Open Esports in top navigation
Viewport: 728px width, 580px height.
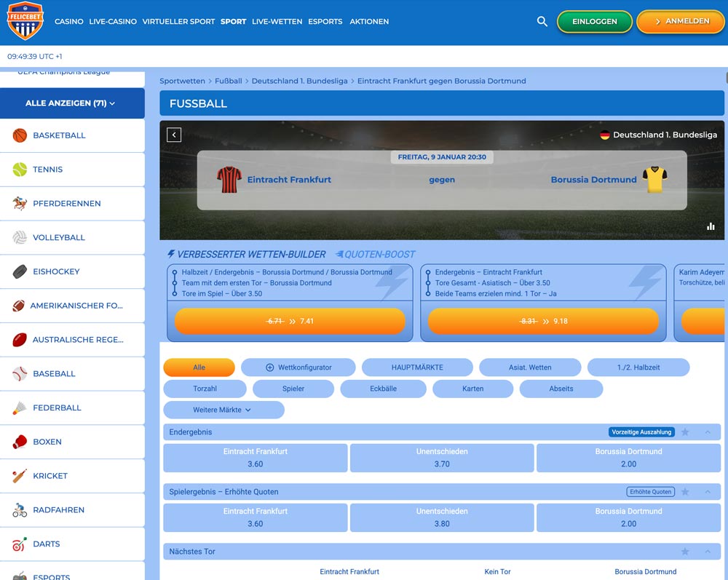[325, 21]
